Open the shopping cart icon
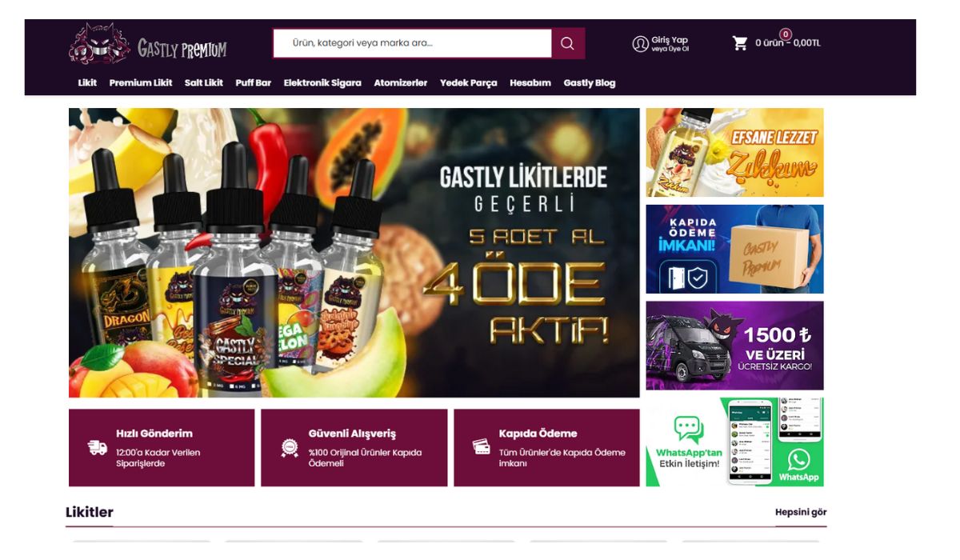 pos(740,43)
